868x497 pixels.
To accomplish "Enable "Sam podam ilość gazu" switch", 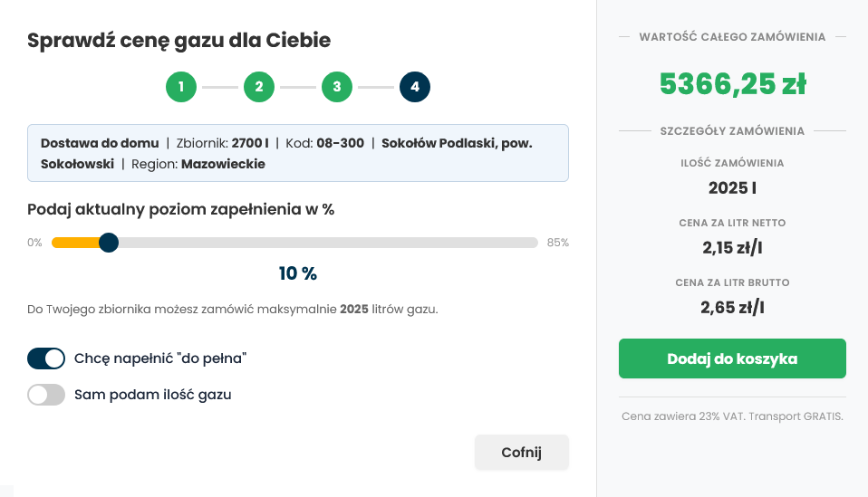I will point(46,395).
